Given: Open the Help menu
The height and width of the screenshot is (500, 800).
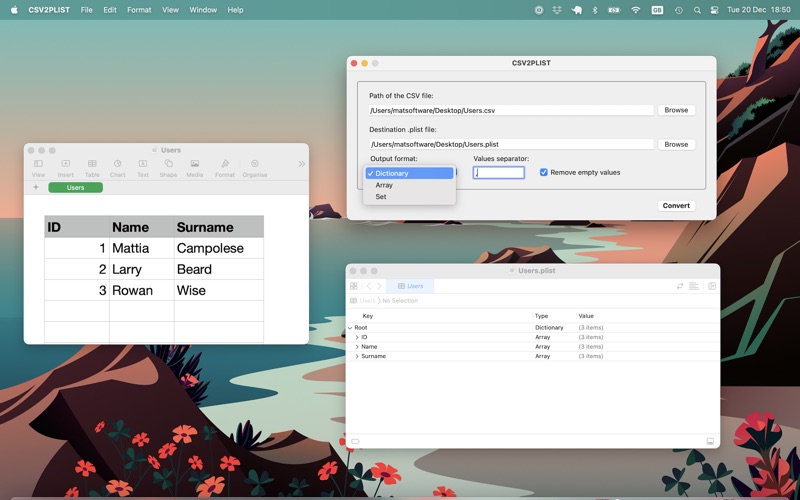Looking at the screenshot, I should (235, 10).
